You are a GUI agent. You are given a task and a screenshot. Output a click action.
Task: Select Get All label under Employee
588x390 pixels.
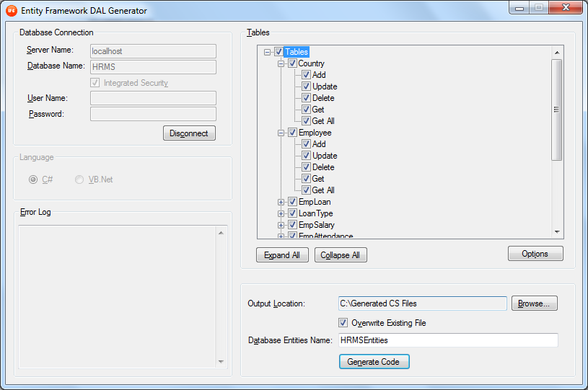tap(323, 190)
